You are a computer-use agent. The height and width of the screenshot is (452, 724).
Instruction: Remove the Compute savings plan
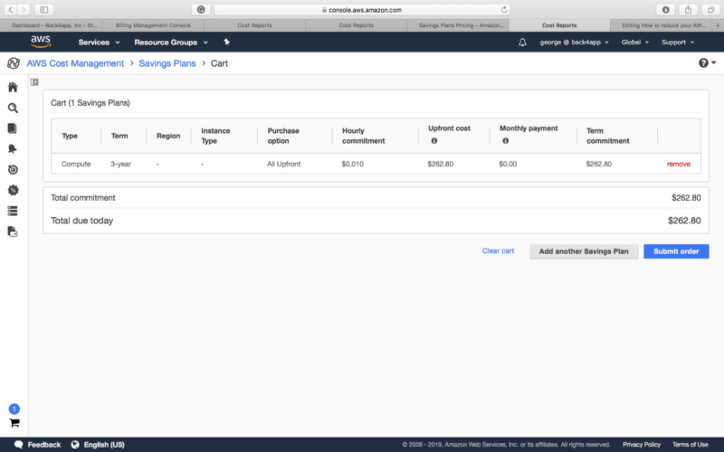(x=678, y=164)
